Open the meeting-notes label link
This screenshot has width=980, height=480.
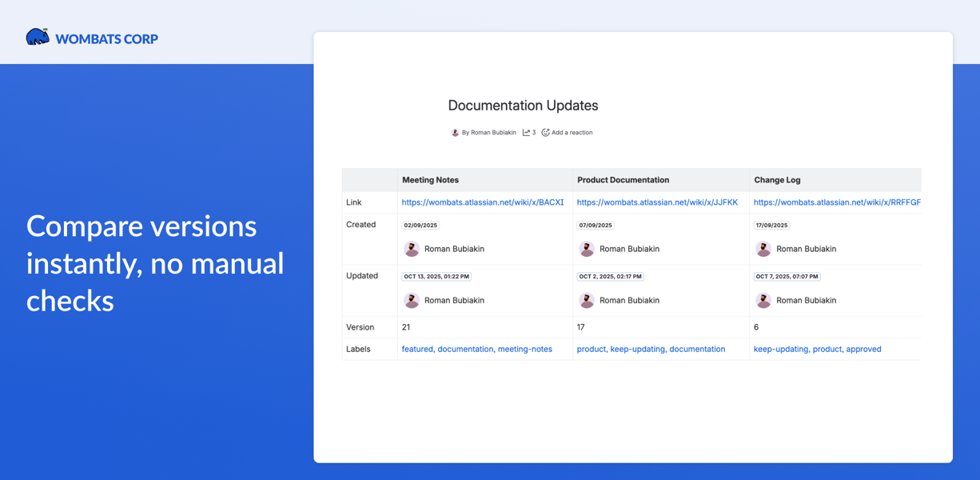(x=525, y=350)
